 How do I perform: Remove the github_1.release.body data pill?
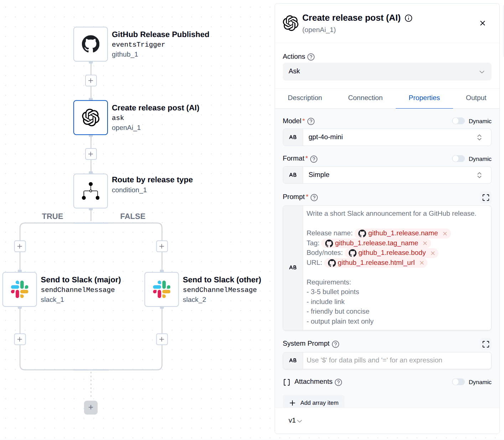tap(433, 253)
